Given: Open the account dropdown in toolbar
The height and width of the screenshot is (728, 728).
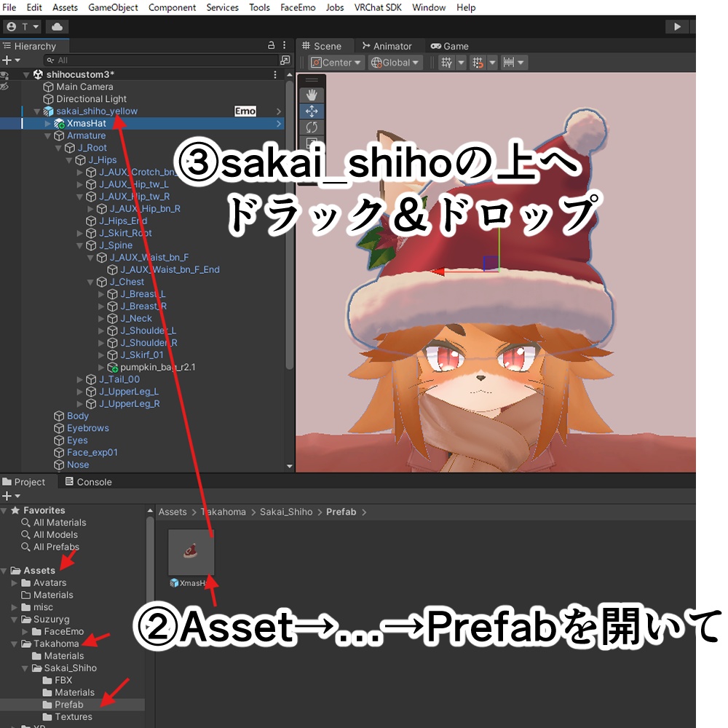Looking at the screenshot, I should pos(23,27).
